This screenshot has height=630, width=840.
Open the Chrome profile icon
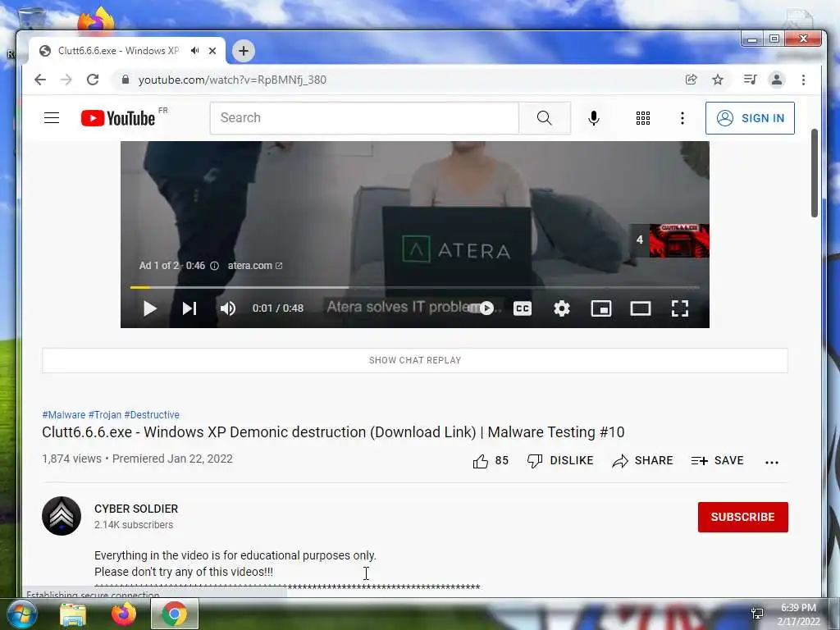[x=776, y=80]
